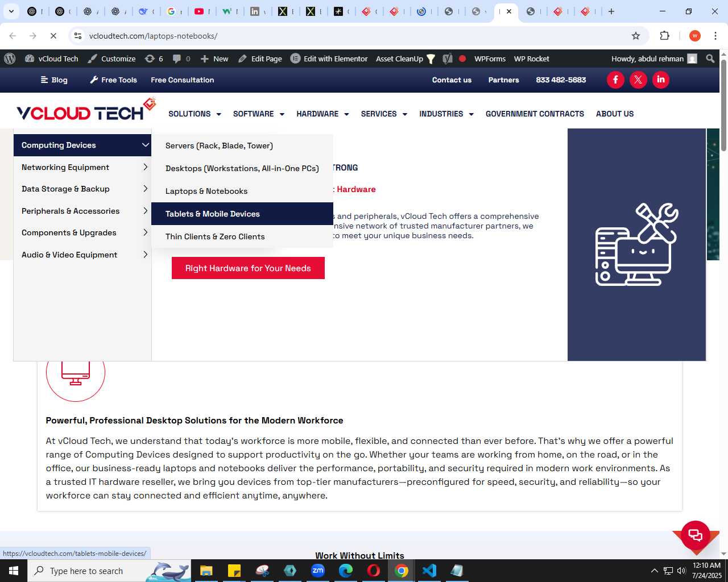Screen dimensions: 728x582
Task: Open the Partners link
Action: [503, 80]
